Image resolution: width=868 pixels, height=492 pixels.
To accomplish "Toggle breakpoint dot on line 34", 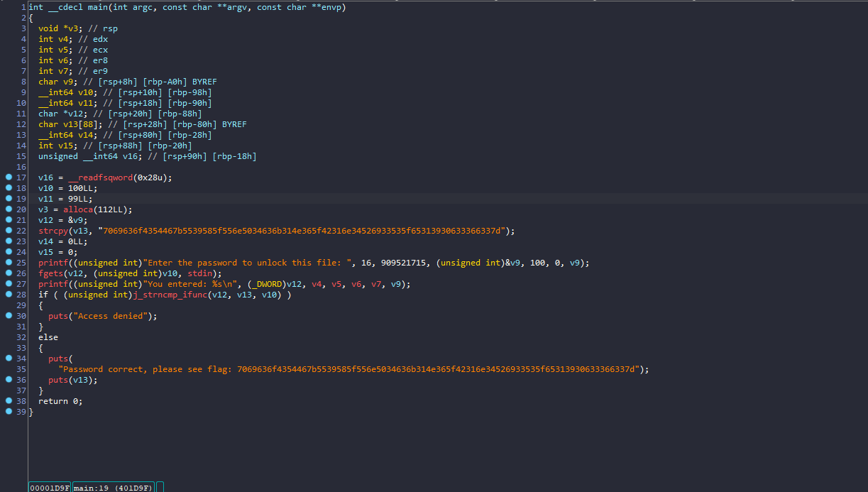I will click(9, 359).
